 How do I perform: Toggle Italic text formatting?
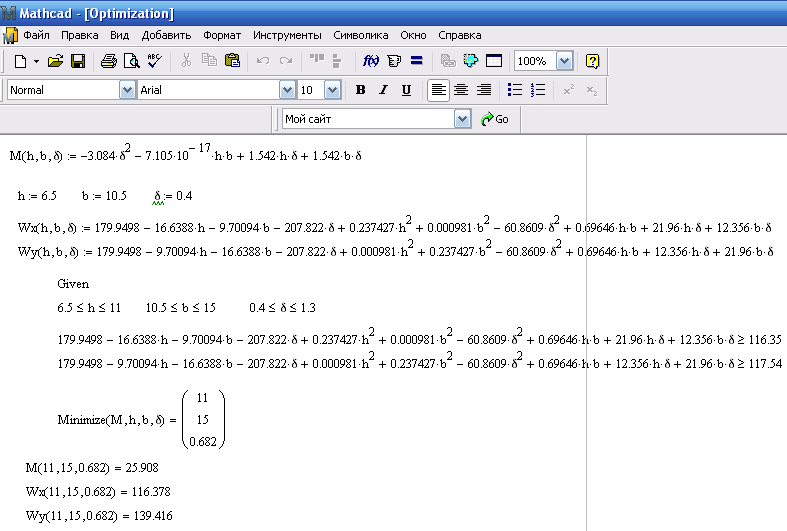383,90
